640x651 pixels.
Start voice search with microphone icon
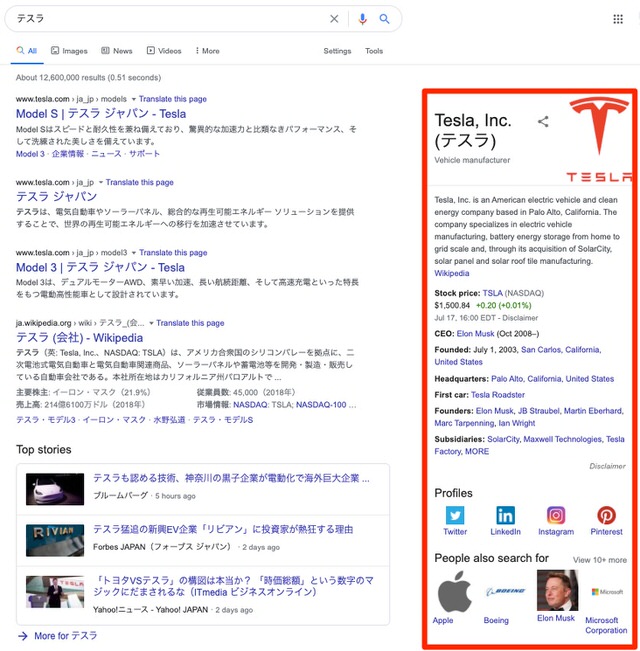362,19
